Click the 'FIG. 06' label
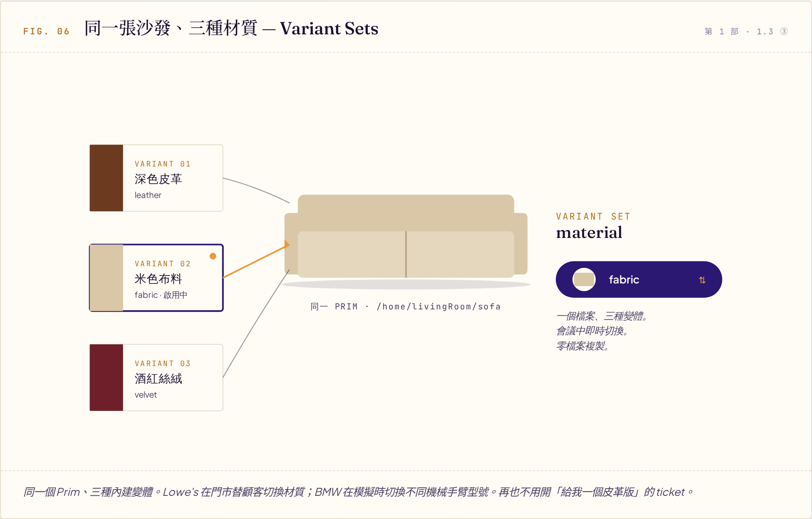Image resolution: width=812 pixels, height=519 pixels. pos(46,31)
